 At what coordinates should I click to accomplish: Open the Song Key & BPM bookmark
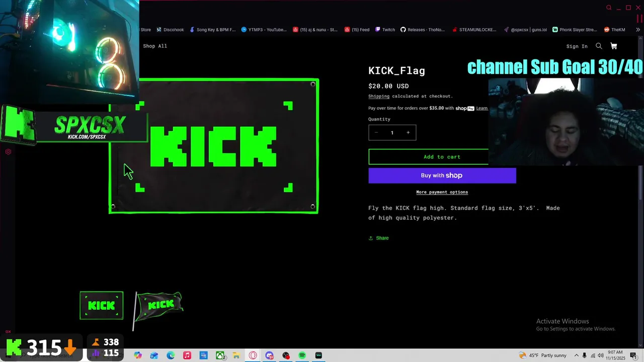coord(212,30)
